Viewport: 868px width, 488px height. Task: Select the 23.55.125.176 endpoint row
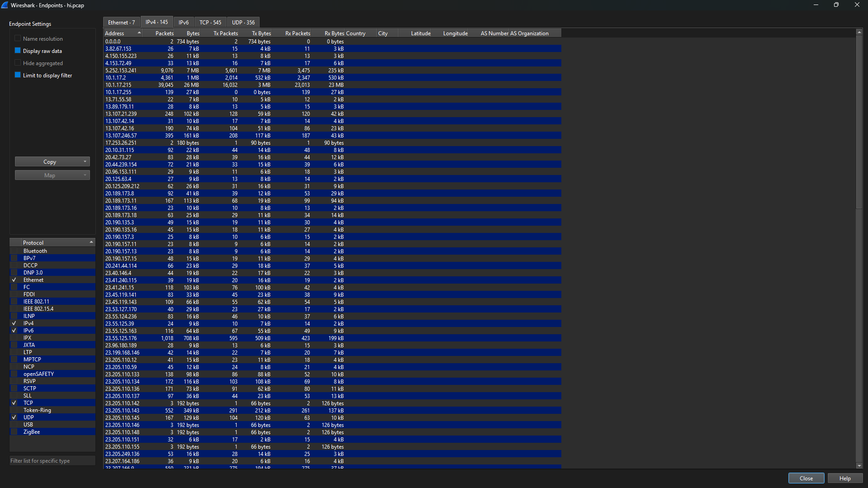click(x=332, y=338)
